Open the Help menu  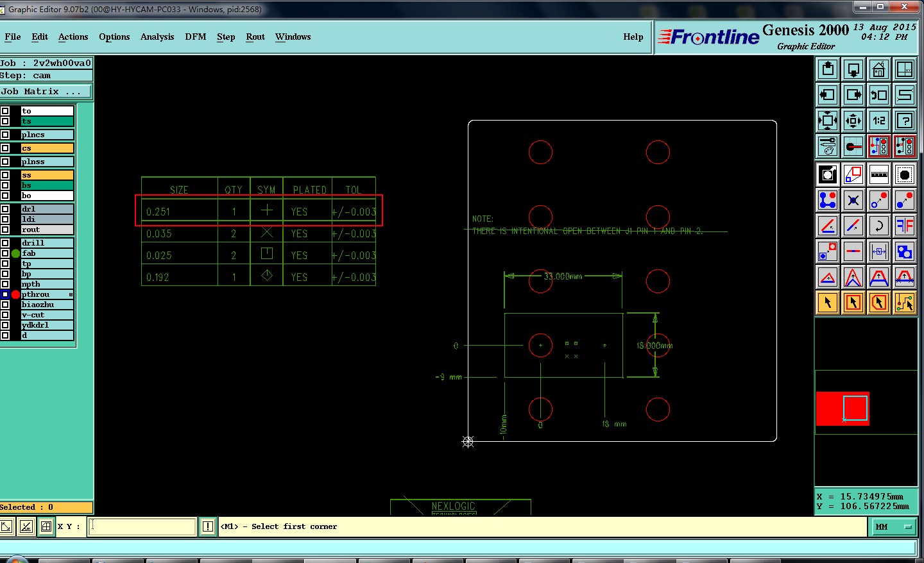[633, 37]
